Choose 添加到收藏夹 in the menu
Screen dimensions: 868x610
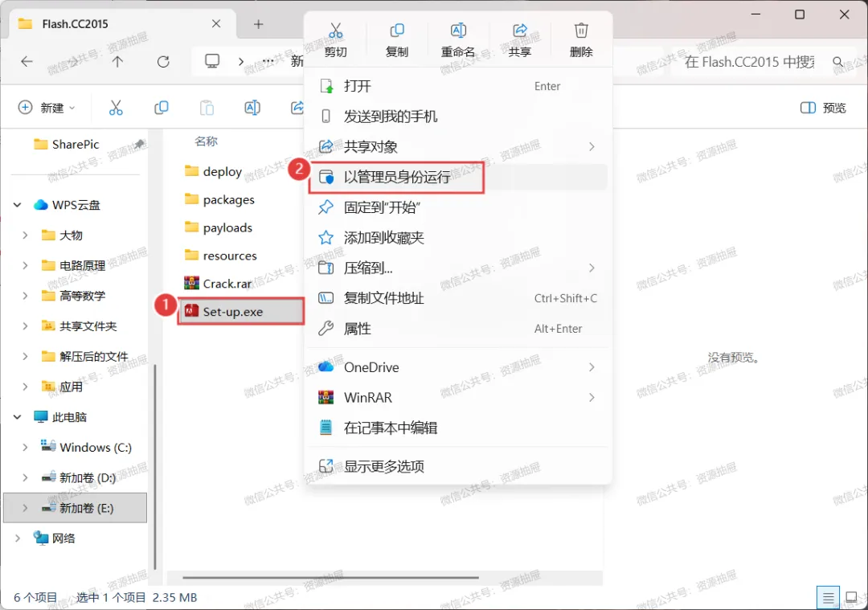[458, 238]
